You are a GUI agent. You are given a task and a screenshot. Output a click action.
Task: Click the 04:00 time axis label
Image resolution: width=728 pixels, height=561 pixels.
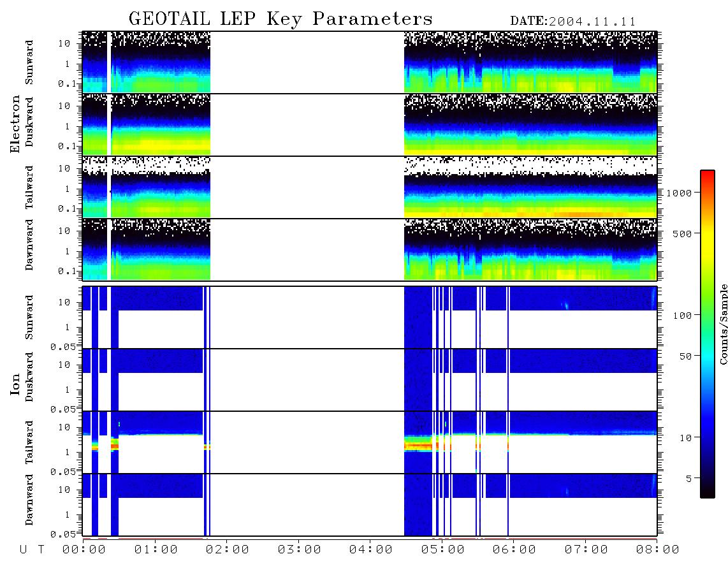click(371, 550)
